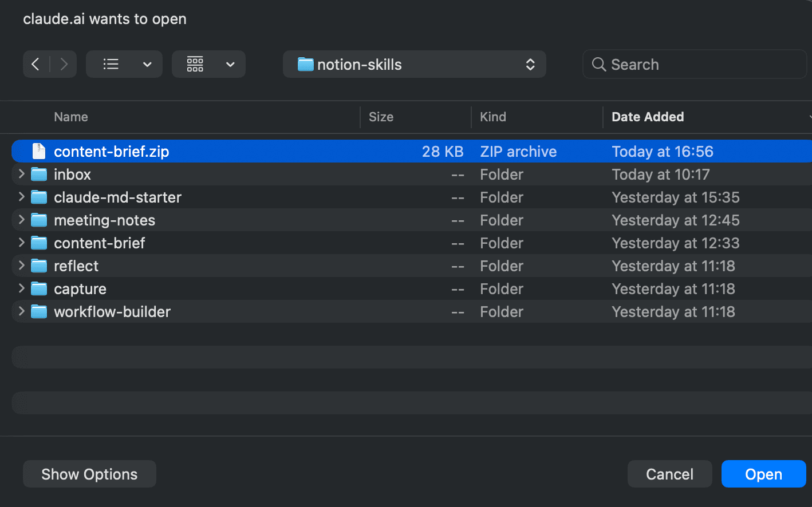812x507 pixels.
Task: Expand the workflow-builder folder
Action: pyautogui.click(x=21, y=311)
